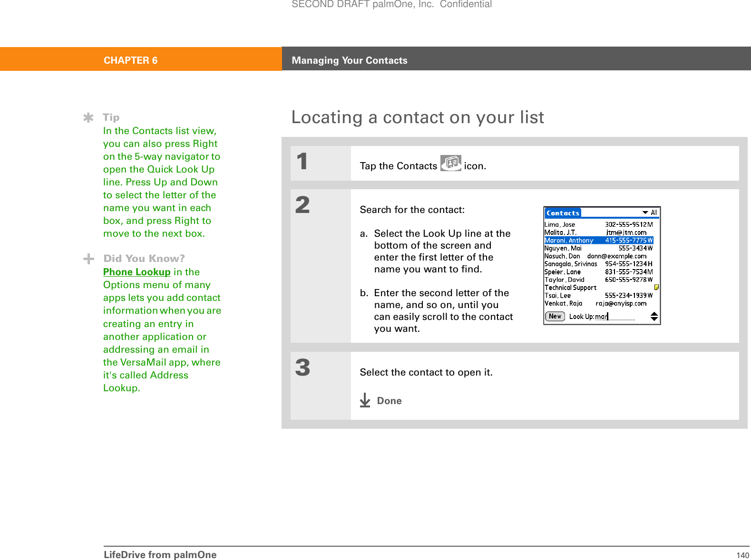Select the Sanagala, Srivinas contact row

tap(599, 264)
